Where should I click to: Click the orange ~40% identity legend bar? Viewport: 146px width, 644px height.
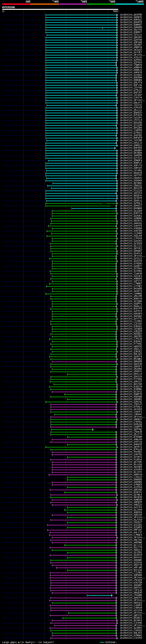[45, 4]
